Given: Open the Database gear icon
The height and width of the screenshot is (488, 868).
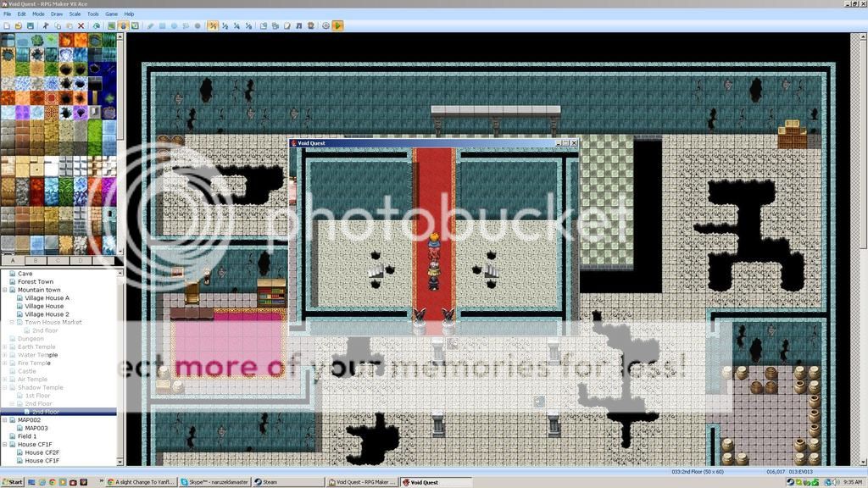Looking at the screenshot, I should 325,25.
